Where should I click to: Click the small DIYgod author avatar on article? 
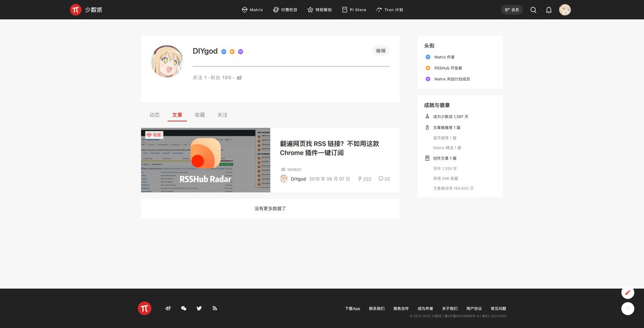[284, 179]
